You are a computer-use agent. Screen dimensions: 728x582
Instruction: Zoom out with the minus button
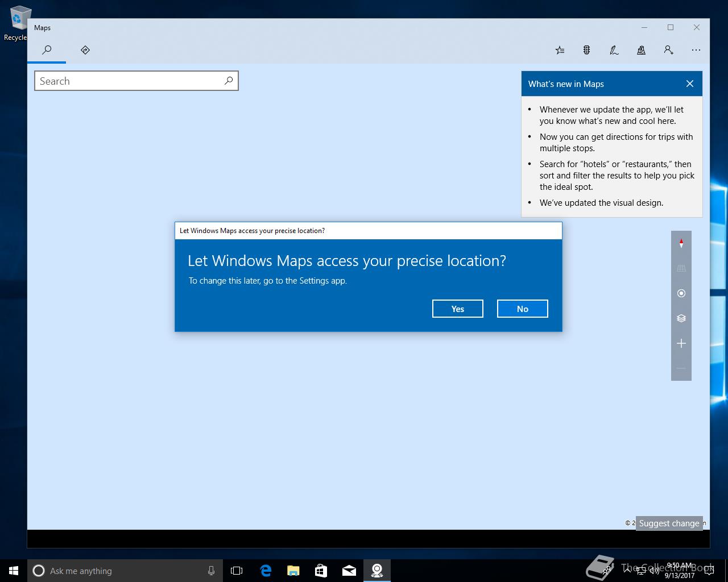coord(681,368)
